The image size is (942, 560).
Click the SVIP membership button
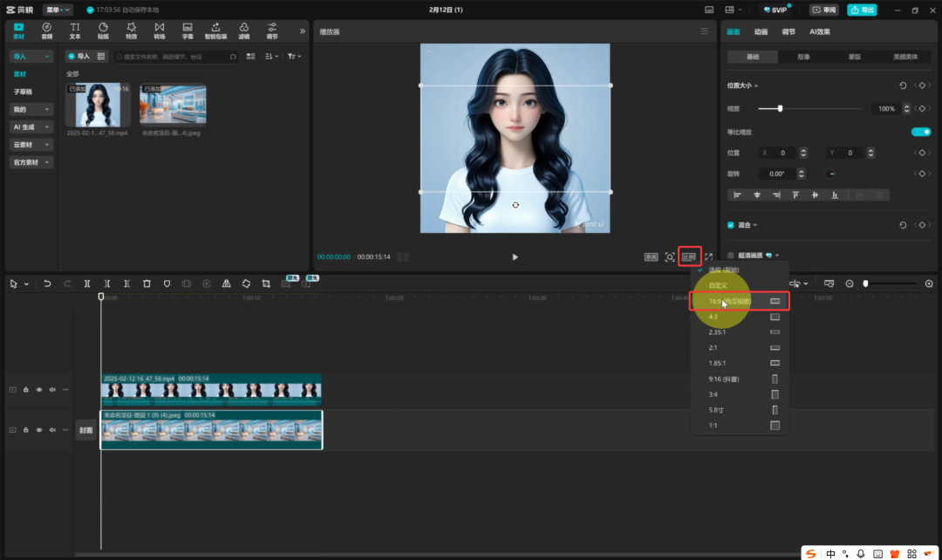(x=775, y=10)
